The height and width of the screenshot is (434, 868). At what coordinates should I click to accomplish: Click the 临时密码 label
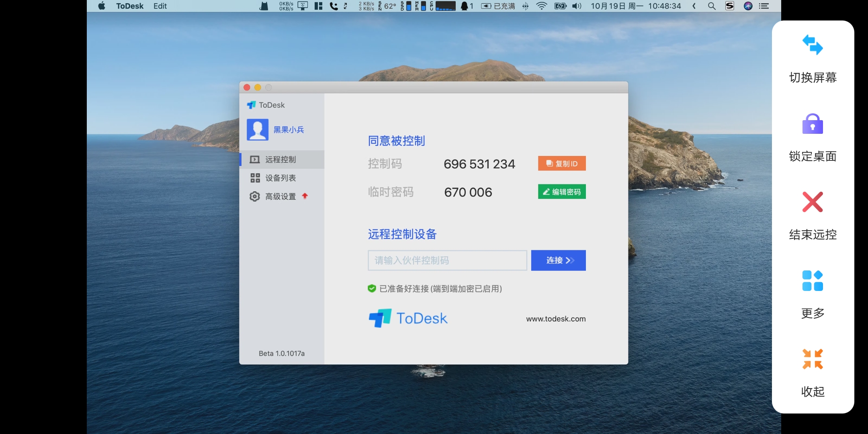(391, 192)
